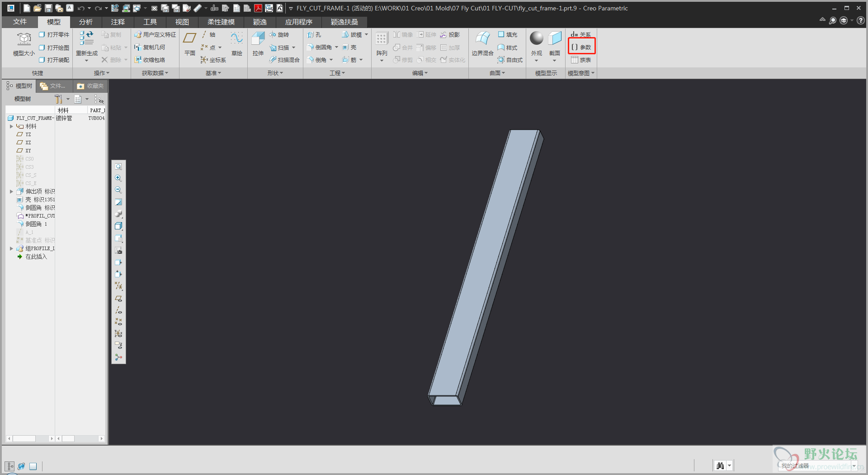Expand the 操作 operations group dropdown

coord(102,73)
